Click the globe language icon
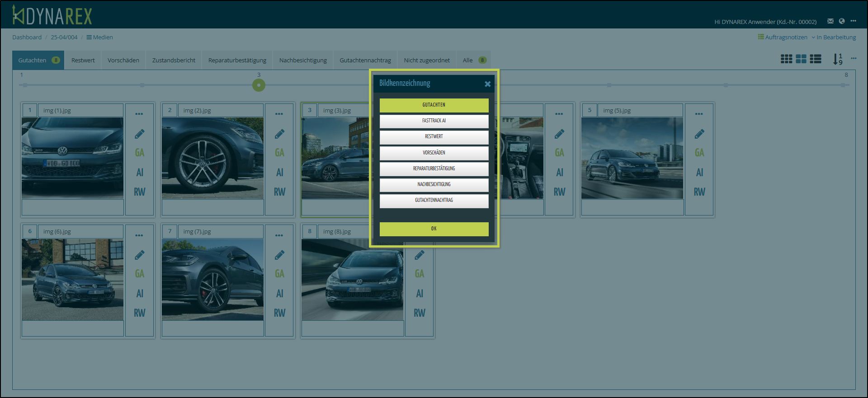The height and width of the screenshot is (398, 868). (841, 21)
